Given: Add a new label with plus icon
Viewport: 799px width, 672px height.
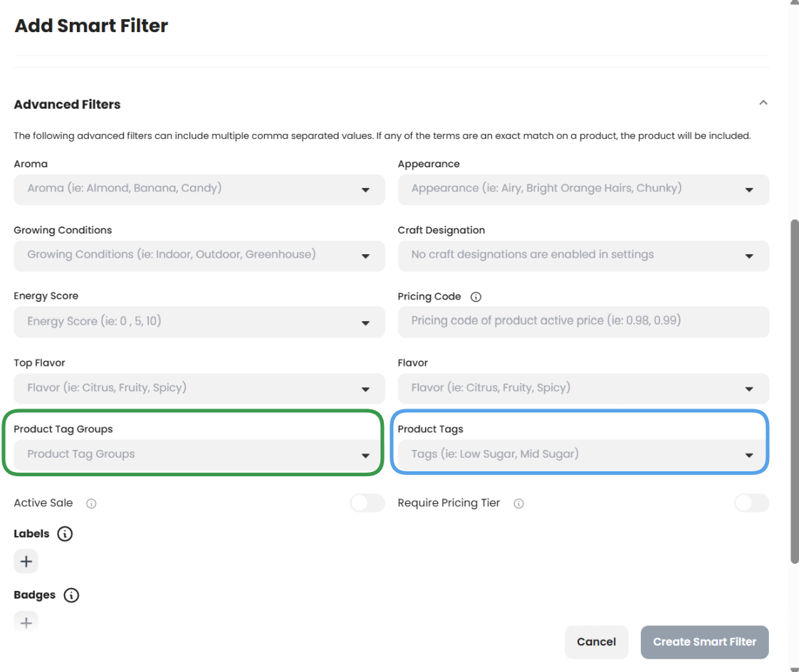Looking at the screenshot, I should [26, 562].
